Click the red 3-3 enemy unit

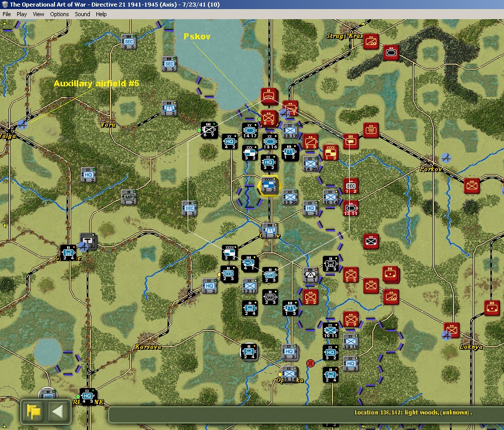[x=310, y=141]
